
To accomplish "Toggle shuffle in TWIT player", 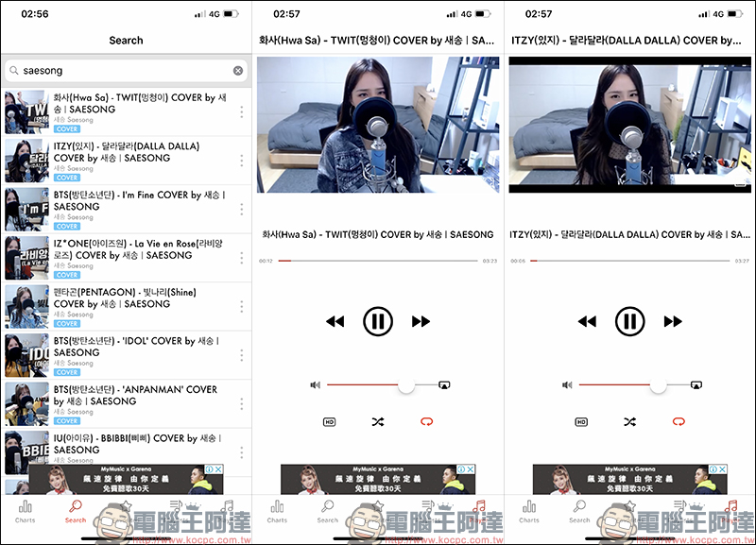I will [x=378, y=422].
